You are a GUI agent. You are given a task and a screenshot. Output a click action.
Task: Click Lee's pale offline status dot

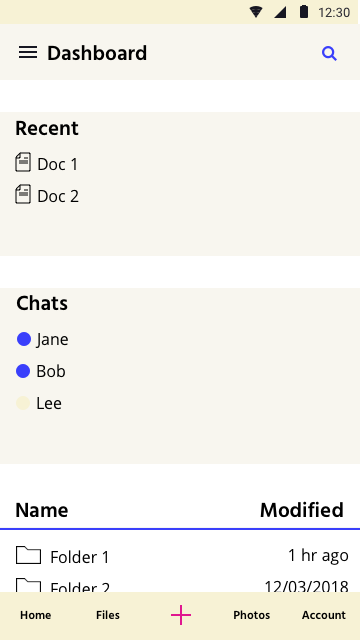[x=23, y=403]
